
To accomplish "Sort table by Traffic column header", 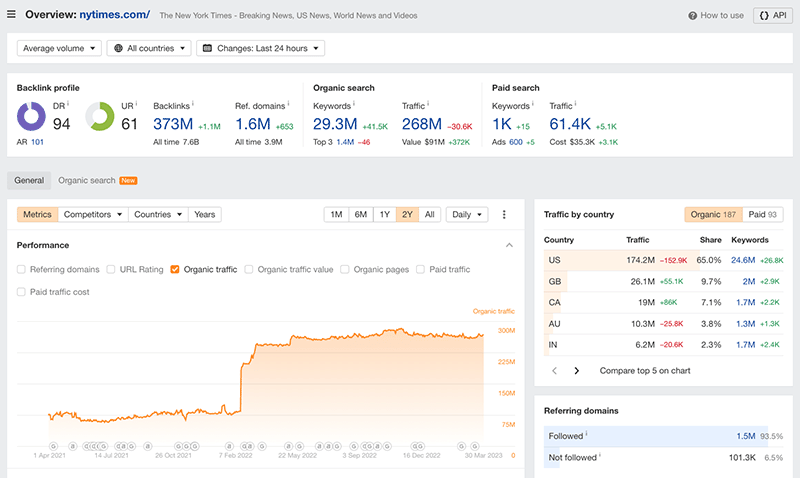I will (x=638, y=240).
